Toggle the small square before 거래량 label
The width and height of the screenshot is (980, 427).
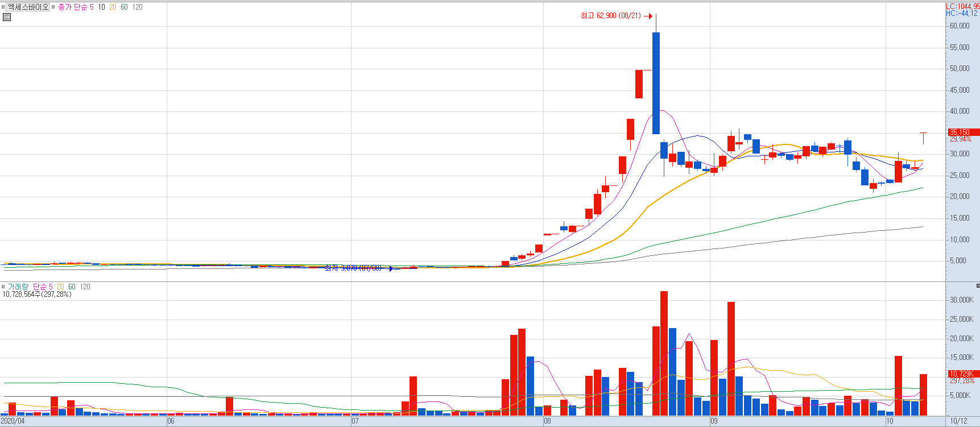point(3,287)
